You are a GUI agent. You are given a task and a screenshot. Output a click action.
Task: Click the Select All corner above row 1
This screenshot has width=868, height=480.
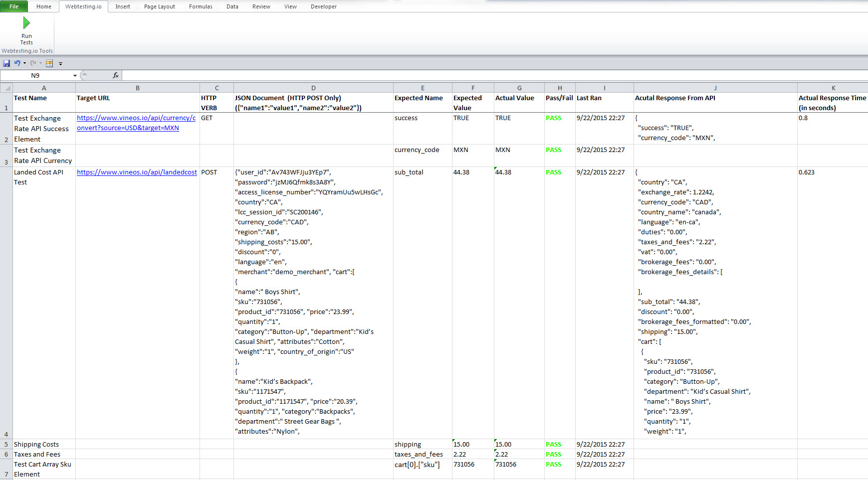click(x=6, y=87)
